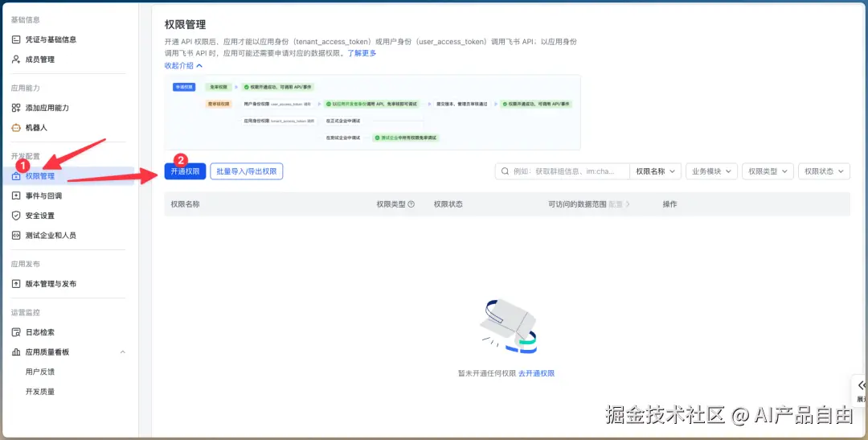
Task: Click the 应用质量看板 chart icon
Action: click(x=16, y=352)
